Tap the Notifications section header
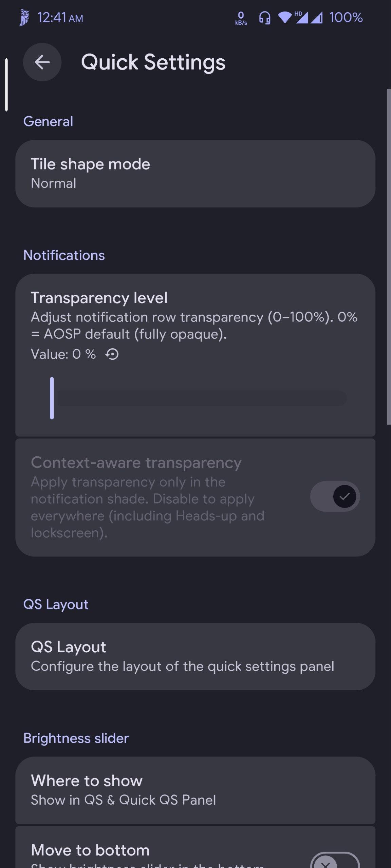The image size is (391, 868). click(64, 255)
